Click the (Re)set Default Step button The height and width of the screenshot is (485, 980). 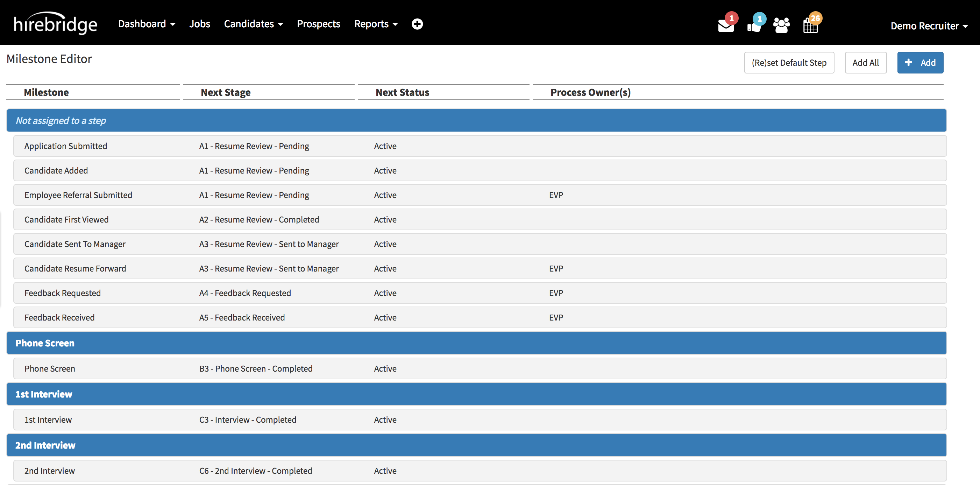789,62
